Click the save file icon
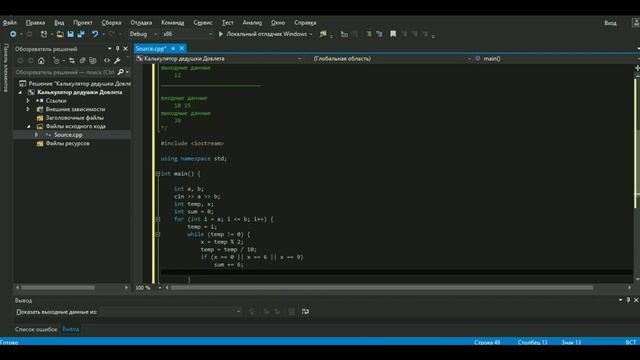 70,34
